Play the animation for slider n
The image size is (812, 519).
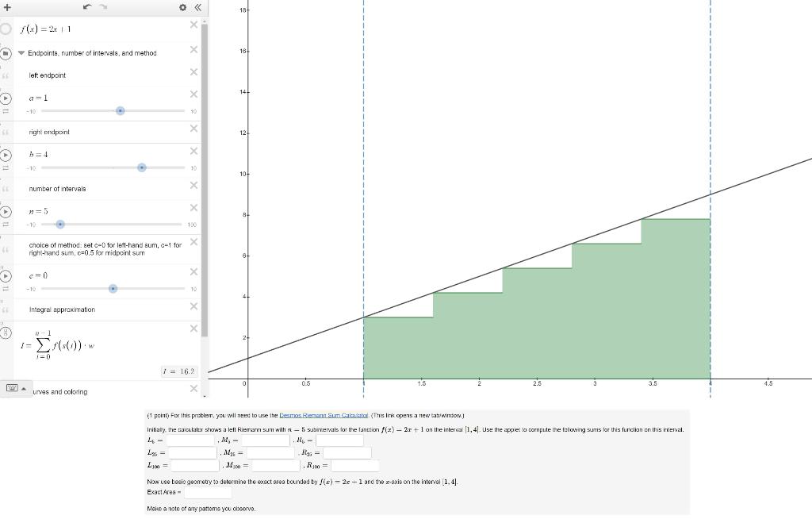pos(6,212)
